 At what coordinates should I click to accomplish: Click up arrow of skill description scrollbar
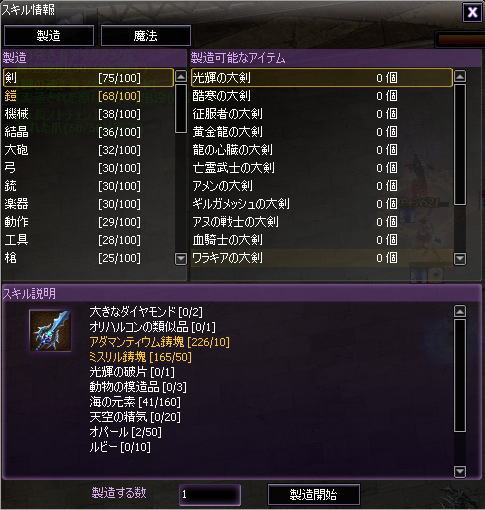point(460,311)
